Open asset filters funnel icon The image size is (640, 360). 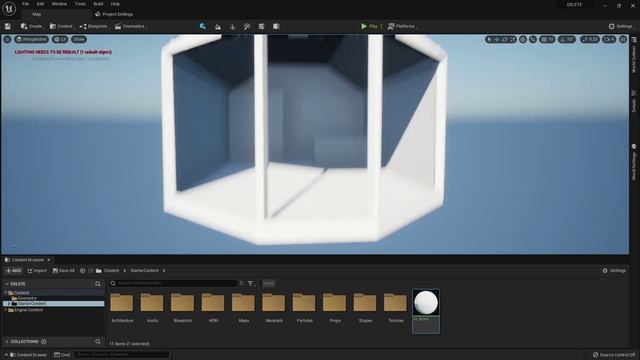(251, 283)
